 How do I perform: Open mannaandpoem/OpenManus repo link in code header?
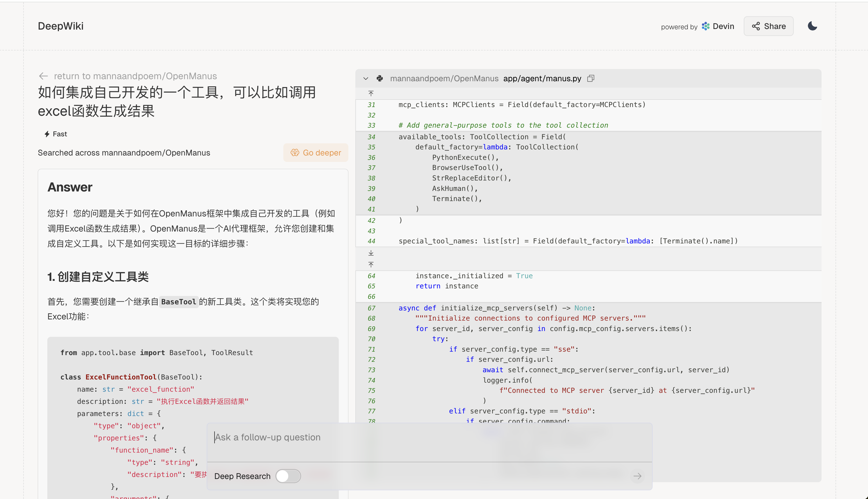[x=444, y=79]
